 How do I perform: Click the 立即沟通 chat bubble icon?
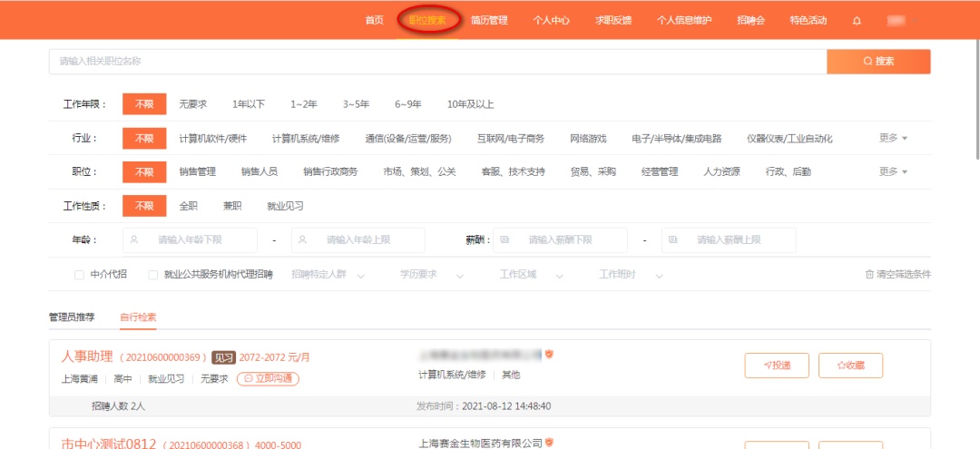click(x=248, y=378)
